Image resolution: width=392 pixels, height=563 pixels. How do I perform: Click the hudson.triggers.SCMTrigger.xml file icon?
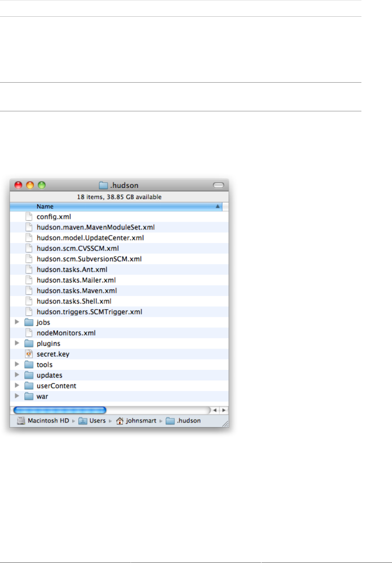click(x=29, y=312)
